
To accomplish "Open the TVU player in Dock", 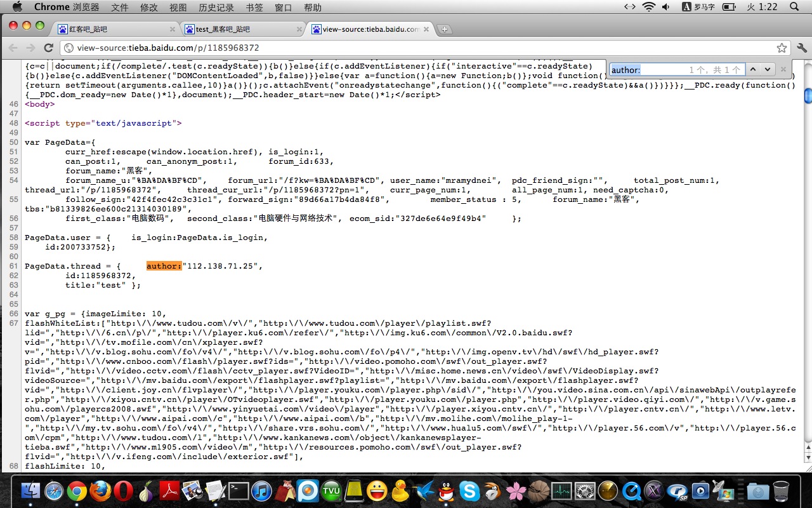I will tap(331, 490).
